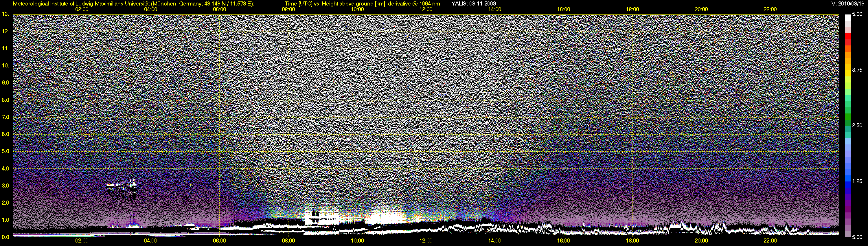Click the 06:00 label on the bottom time axis
This screenshot has height=246, width=868.
coord(219,241)
